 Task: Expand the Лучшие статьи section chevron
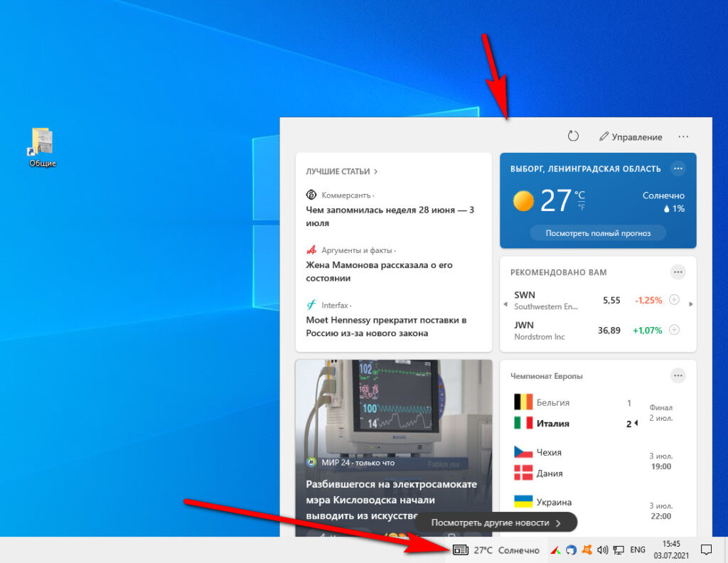(375, 172)
